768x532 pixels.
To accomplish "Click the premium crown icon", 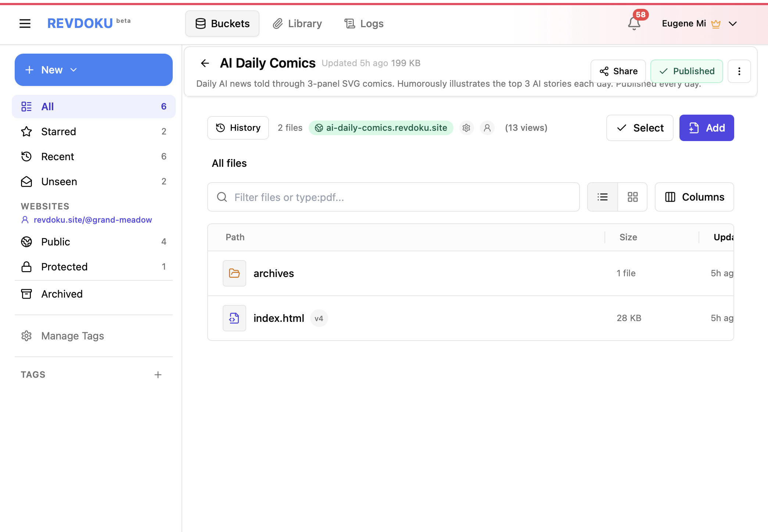I will coord(716,24).
